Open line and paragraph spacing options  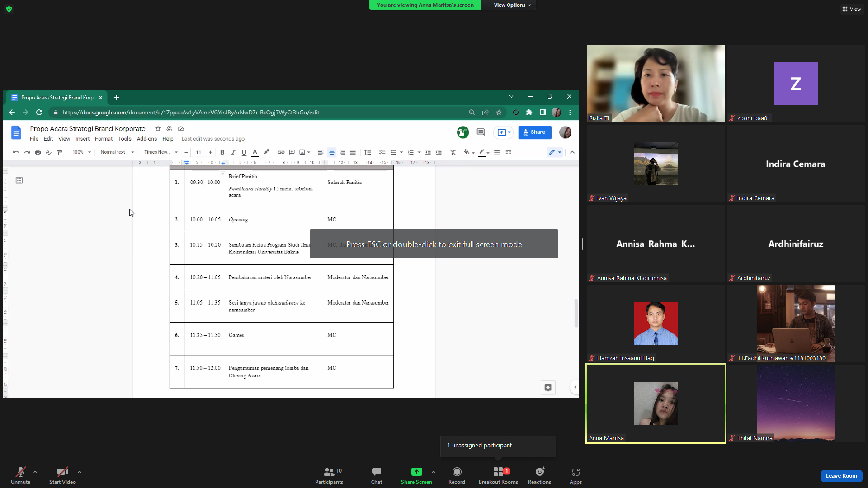(x=368, y=152)
